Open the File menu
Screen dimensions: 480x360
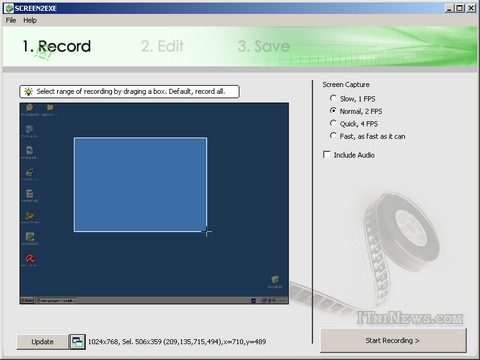pyautogui.click(x=11, y=20)
